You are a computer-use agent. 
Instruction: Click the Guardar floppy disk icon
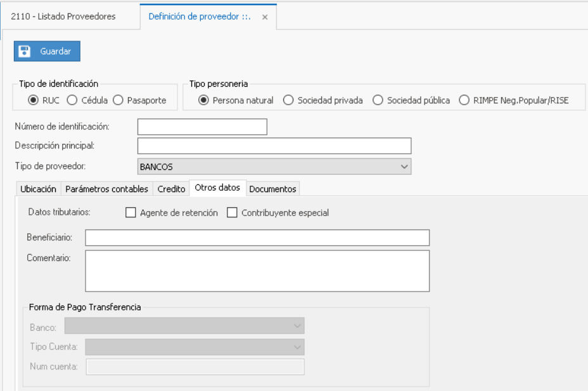25,51
